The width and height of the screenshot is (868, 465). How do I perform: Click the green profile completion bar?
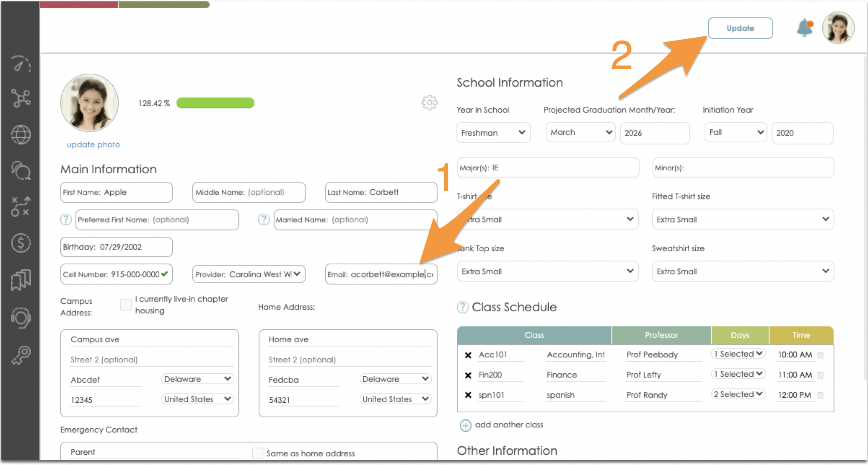tap(215, 103)
